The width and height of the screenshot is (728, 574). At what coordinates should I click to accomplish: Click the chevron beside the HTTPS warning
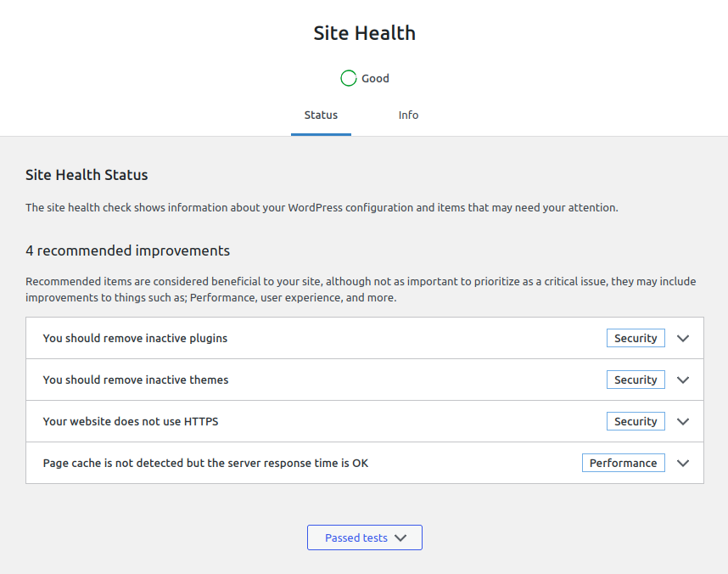(683, 421)
